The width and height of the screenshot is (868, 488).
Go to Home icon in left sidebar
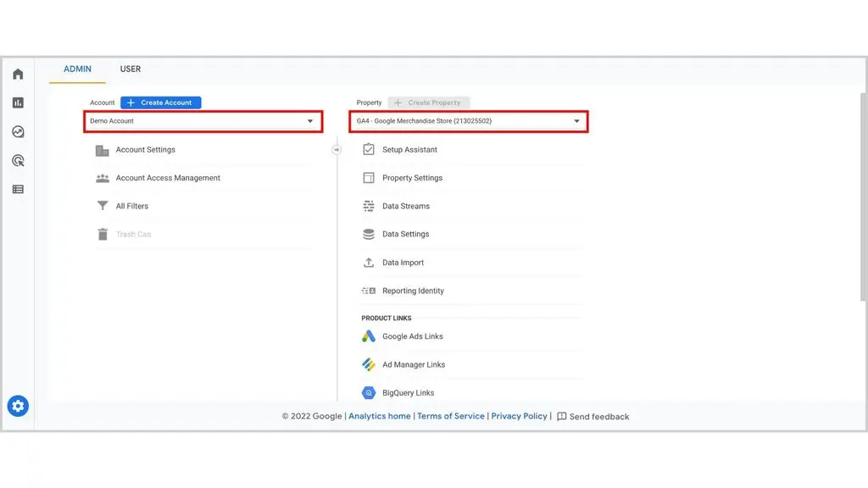point(19,75)
